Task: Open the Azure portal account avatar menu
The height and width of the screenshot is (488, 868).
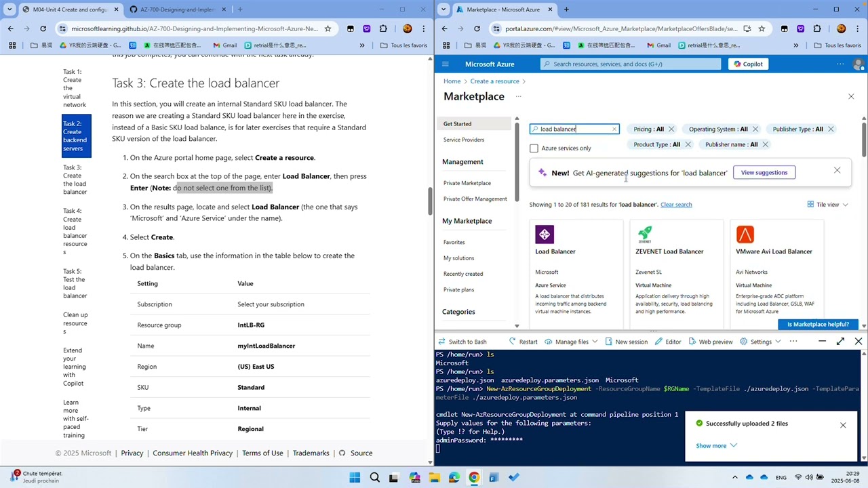Action: tap(859, 64)
